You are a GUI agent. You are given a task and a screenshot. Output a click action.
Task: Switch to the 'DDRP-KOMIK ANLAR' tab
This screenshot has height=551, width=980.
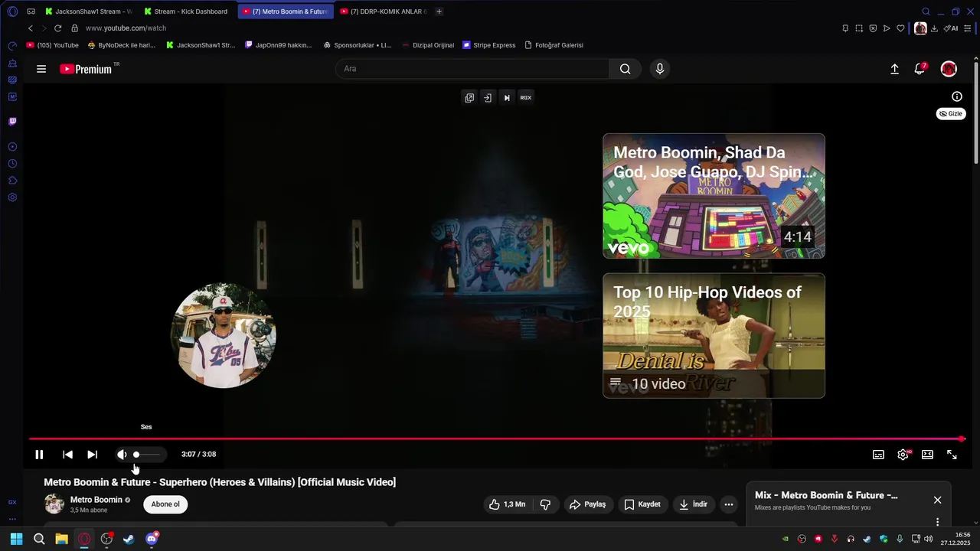(383, 11)
